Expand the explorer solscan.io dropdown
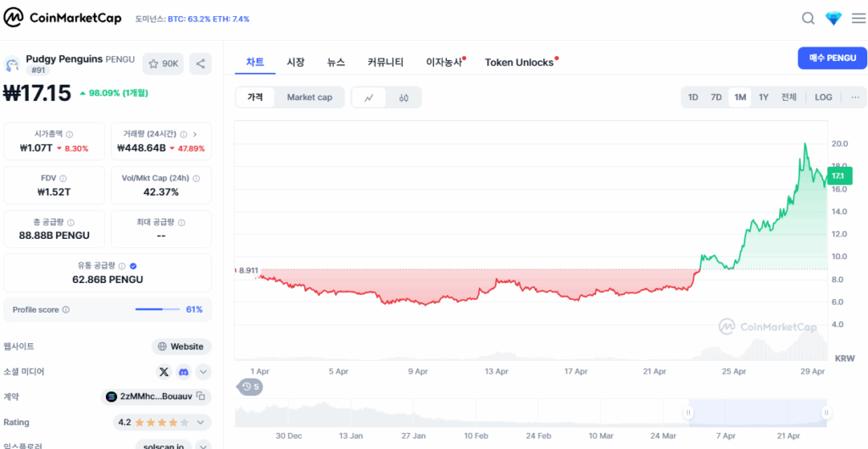 203,445
